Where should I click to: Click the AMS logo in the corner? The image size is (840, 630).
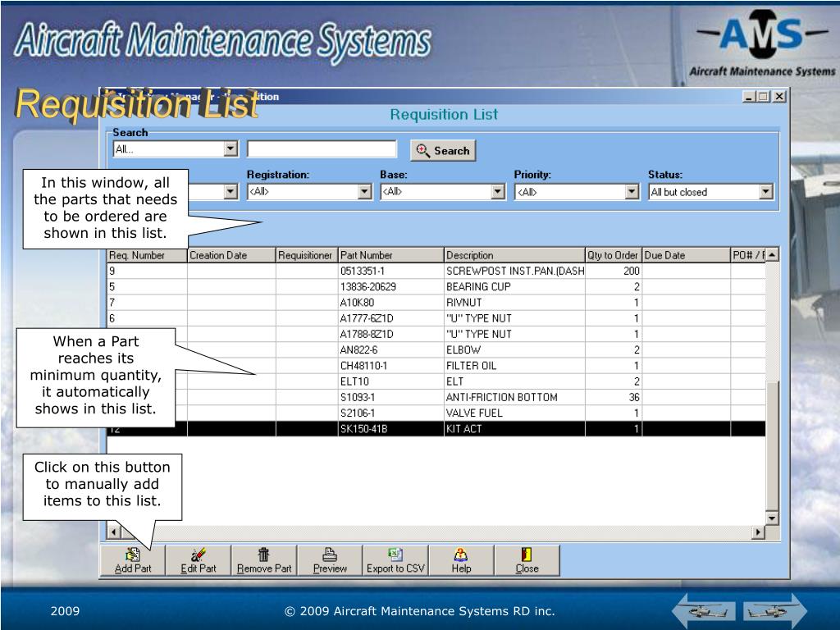[762, 43]
